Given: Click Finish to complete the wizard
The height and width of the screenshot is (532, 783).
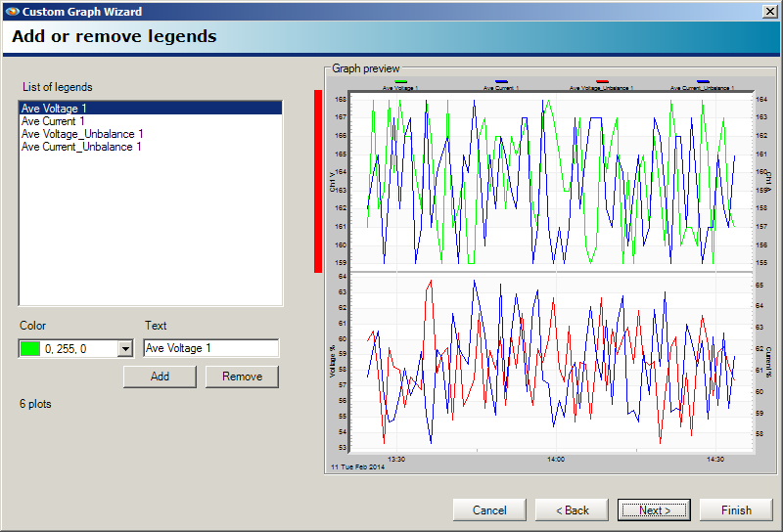Looking at the screenshot, I should pos(736,510).
